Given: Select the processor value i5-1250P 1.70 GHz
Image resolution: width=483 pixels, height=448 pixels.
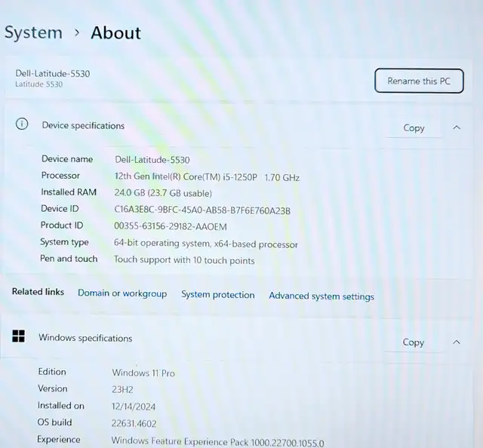Looking at the screenshot, I should click(x=207, y=177).
